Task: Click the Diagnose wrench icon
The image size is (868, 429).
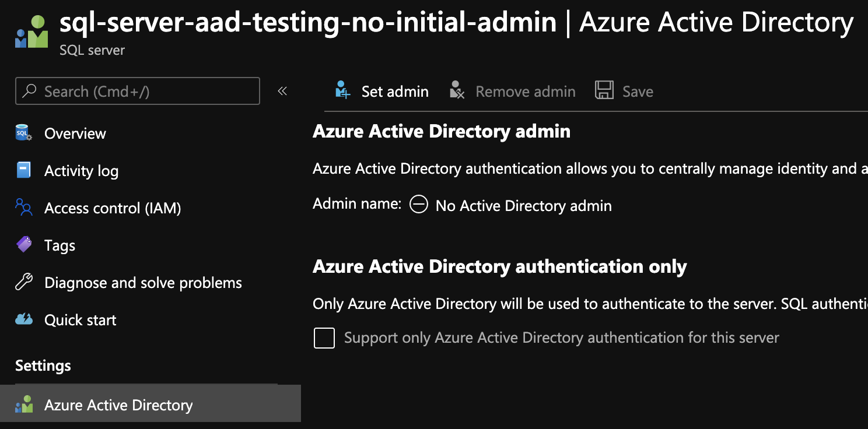Action: click(23, 282)
